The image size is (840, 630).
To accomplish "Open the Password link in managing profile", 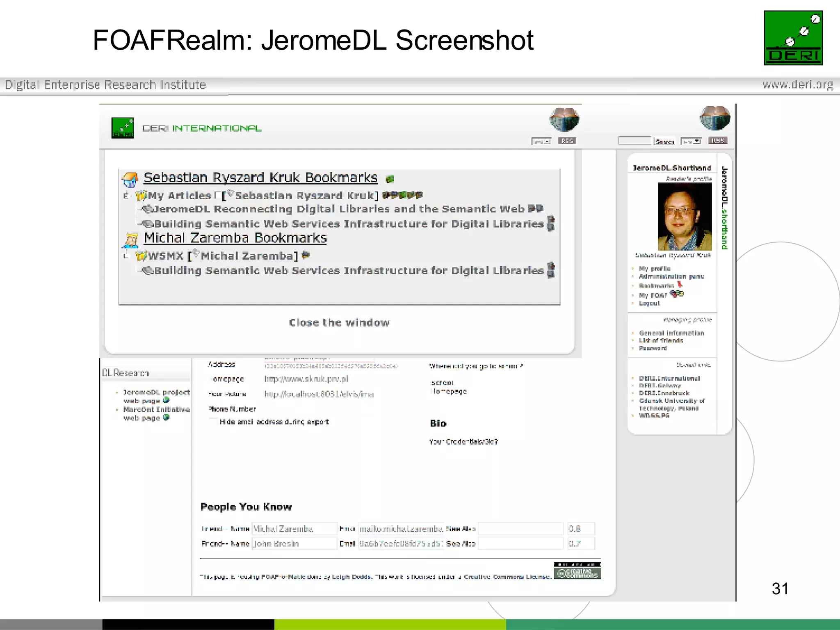I will pyautogui.click(x=653, y=348).
